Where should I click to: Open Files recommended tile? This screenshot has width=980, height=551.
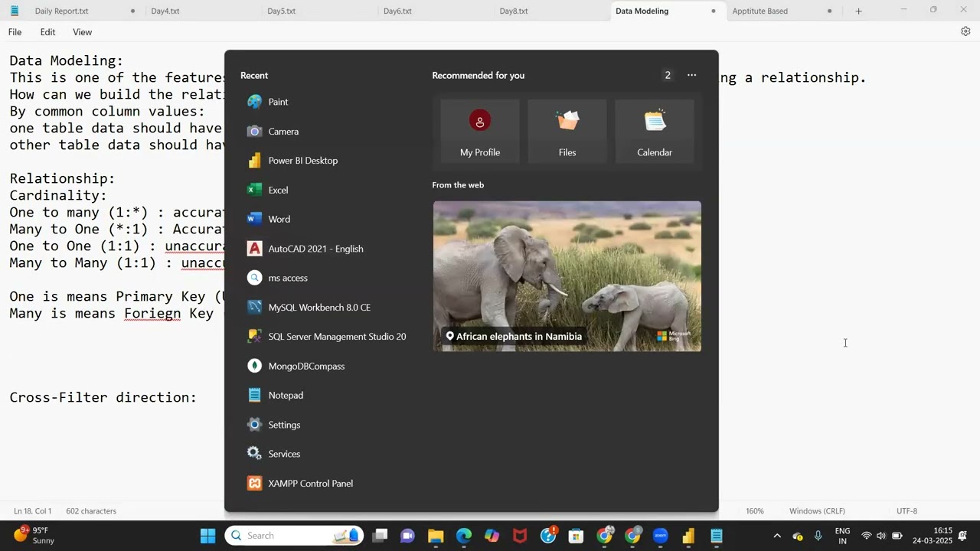coord(567,131)
